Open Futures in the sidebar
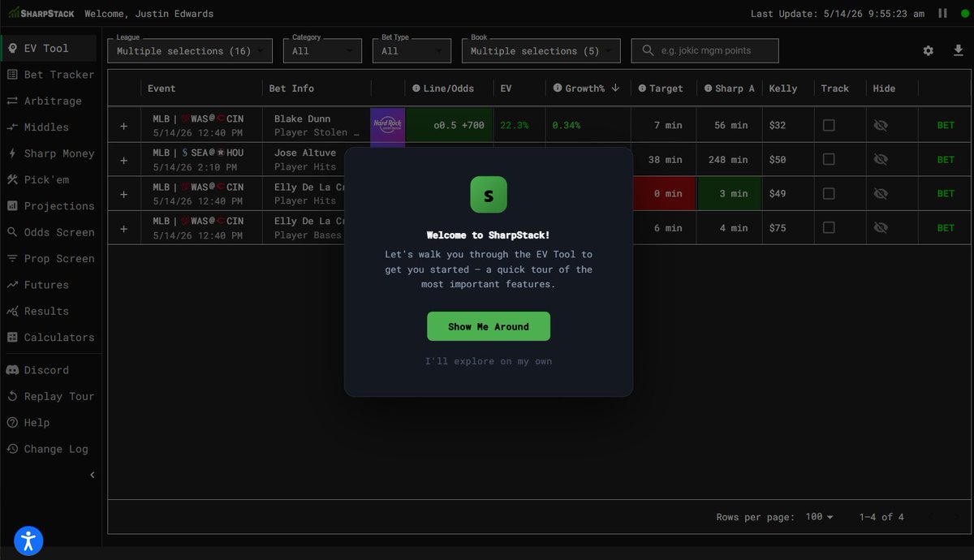The image size is (974, 560). pyautogui.click(x=49, y=285)
